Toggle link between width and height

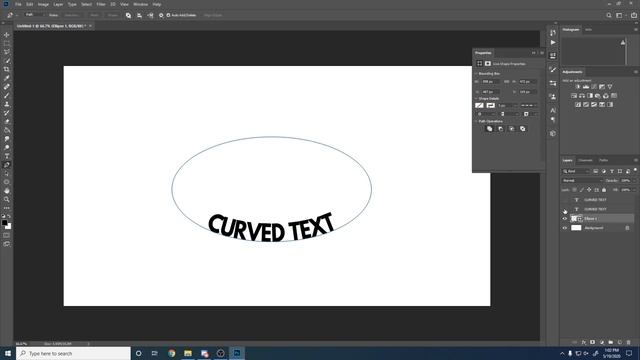click(506, 82)
